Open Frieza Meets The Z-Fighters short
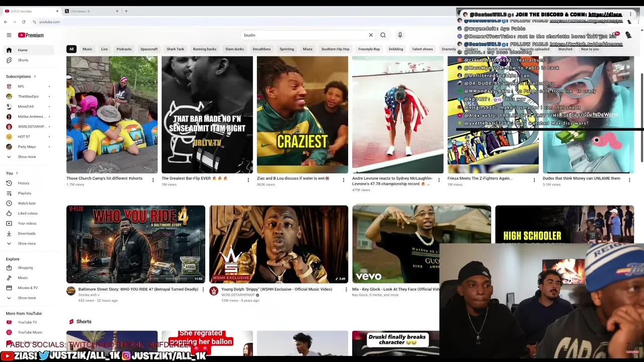The image size is (644, 362). [x=480, y=178]
